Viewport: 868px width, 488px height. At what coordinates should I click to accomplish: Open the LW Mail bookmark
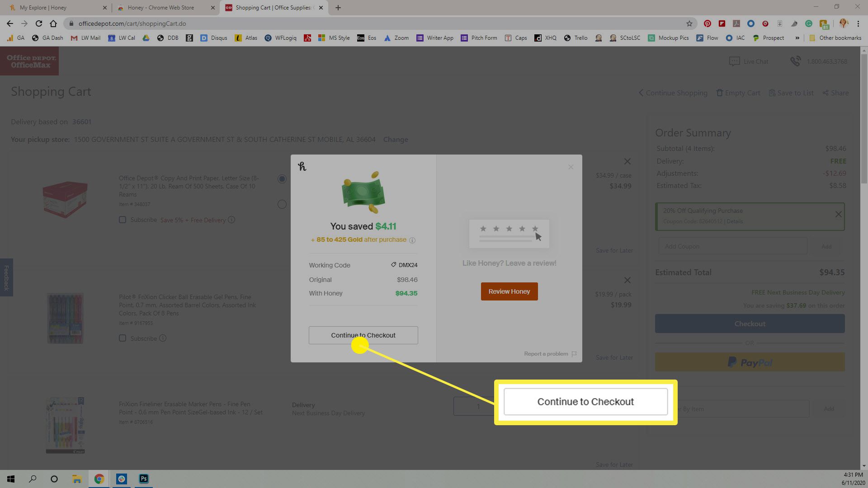85,38
